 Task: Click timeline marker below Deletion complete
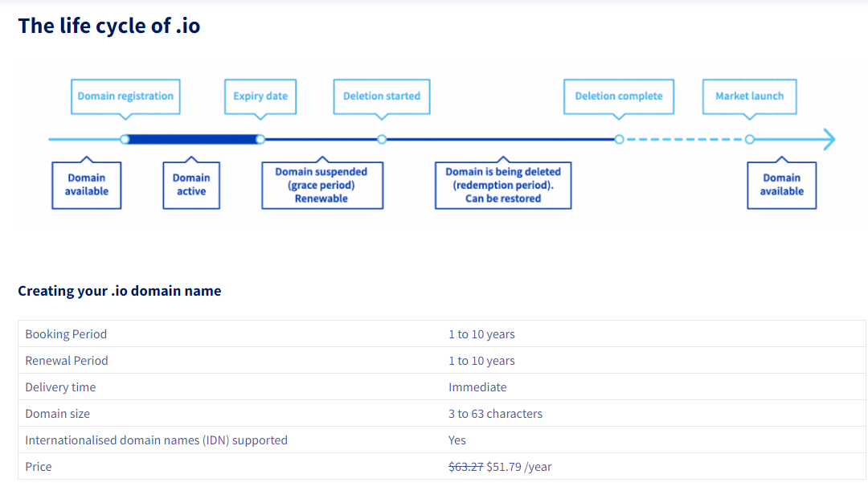[620, 140]
